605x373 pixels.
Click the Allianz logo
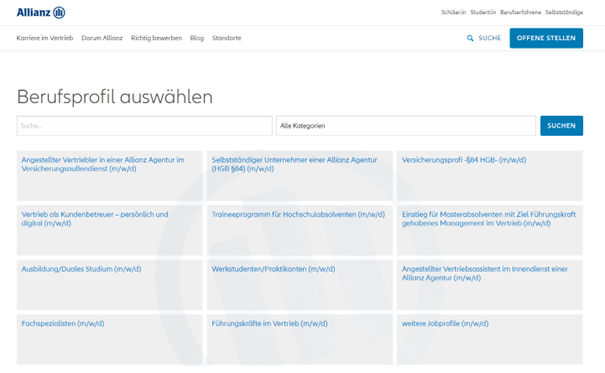[41, 12]
